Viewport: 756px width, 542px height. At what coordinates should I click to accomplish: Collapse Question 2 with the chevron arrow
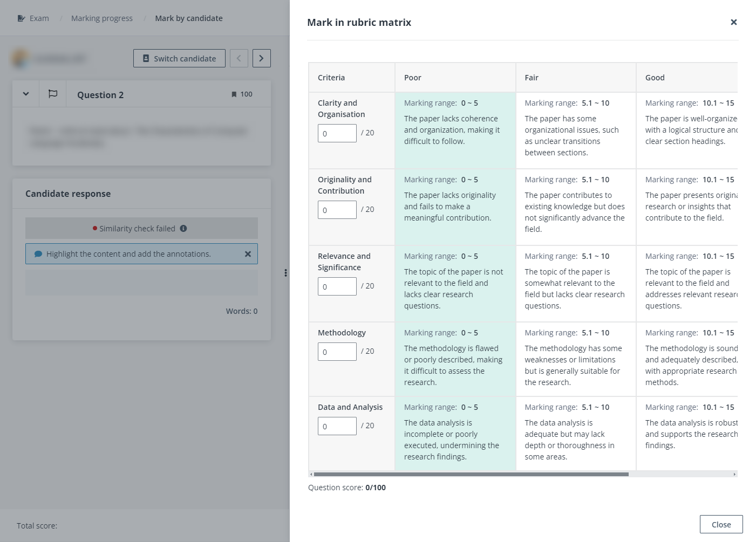(26, 94)
